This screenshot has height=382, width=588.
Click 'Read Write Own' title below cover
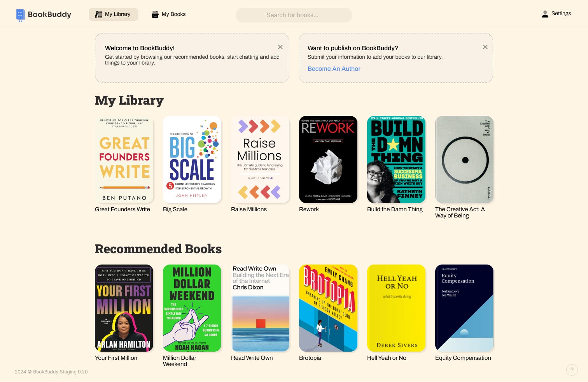[252, 358]
